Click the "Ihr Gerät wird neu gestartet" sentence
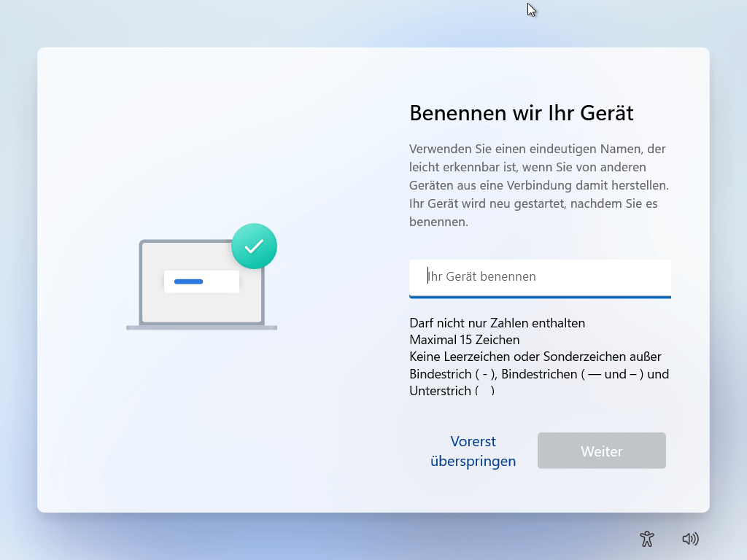Viewport: 747px width, 560px height. (533, 203)
